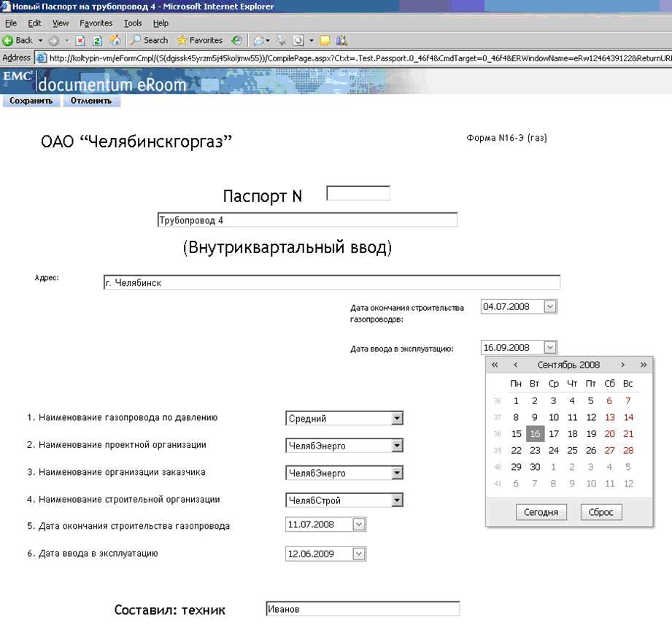Image resolution: width=672 pixels, height=639 pixels.
Task: Open the Tools menu
Action: (x=131, y=23)
